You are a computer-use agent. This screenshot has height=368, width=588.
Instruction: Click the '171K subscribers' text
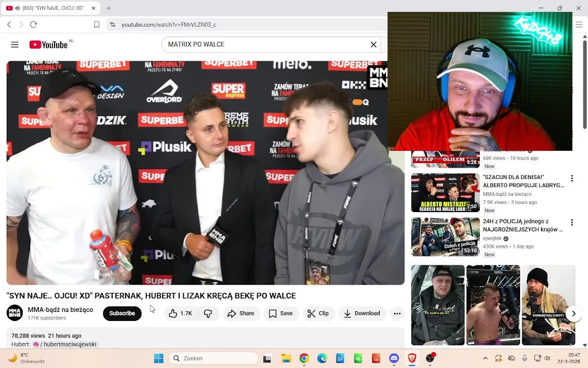(x=46, y=318)
